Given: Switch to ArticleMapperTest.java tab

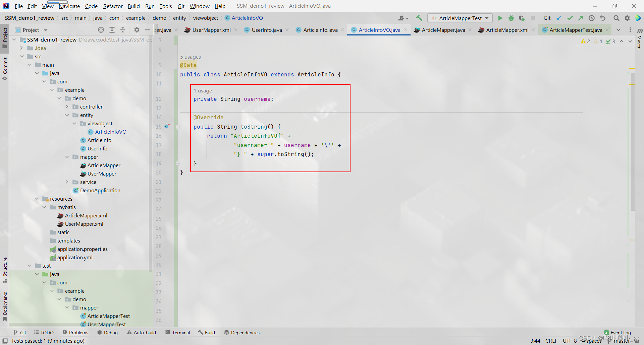Looking at the screenshot, I should pos(576,30).
